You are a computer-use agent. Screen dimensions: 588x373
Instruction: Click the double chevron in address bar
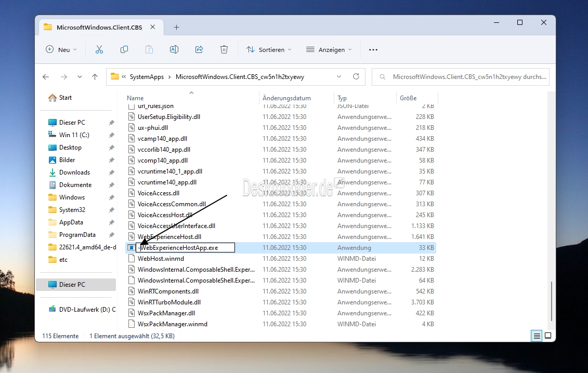pos(124,77)
